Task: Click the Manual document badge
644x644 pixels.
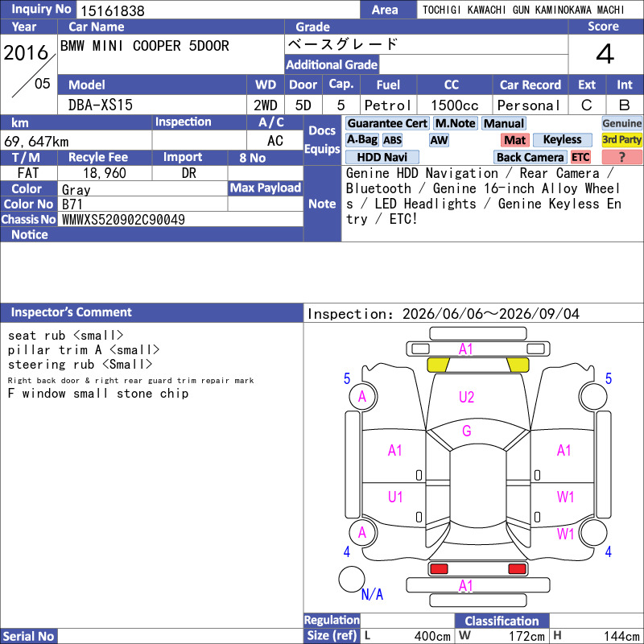Action: [x=504, y=123]
